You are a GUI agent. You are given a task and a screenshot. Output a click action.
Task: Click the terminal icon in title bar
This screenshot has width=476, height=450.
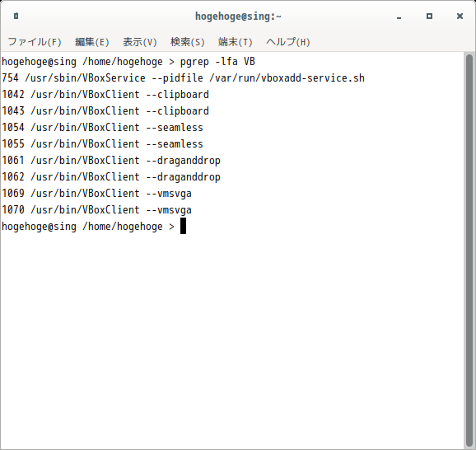click(16, 16)
